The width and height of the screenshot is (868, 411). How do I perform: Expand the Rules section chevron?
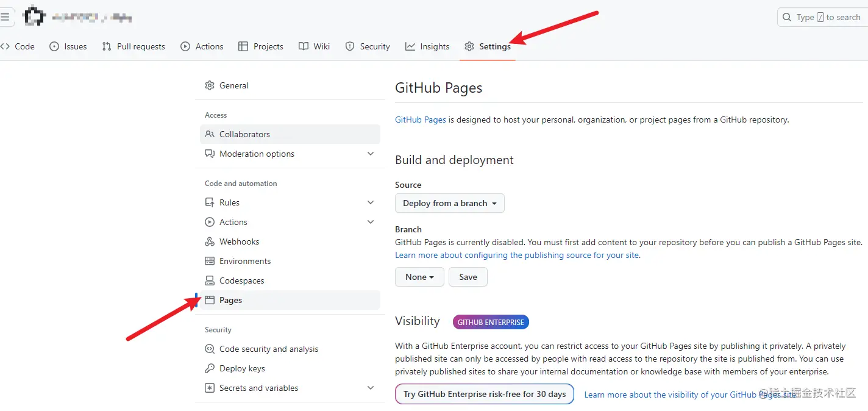tap(371, 202)
